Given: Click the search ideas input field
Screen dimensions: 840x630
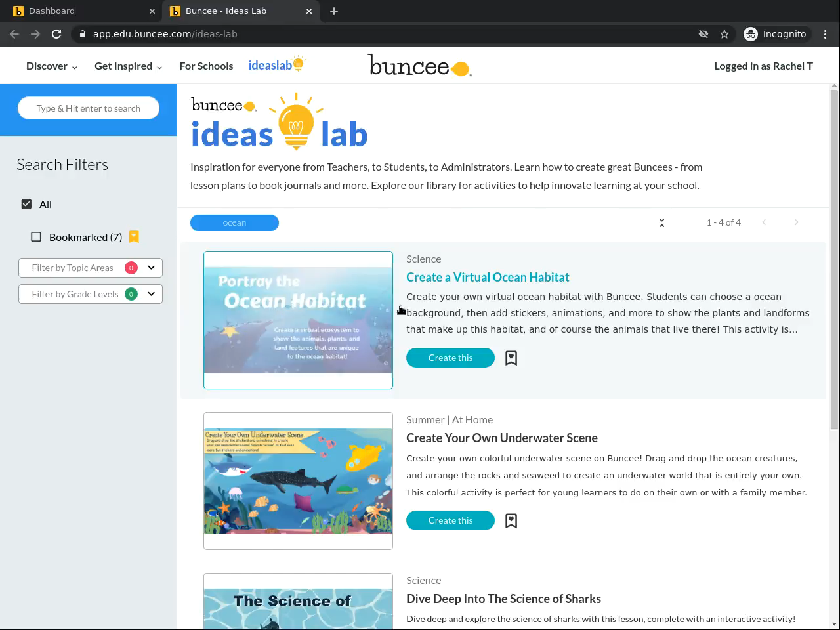Looking at the screenshot, I should pyautogui.click(x=89, y=108).
